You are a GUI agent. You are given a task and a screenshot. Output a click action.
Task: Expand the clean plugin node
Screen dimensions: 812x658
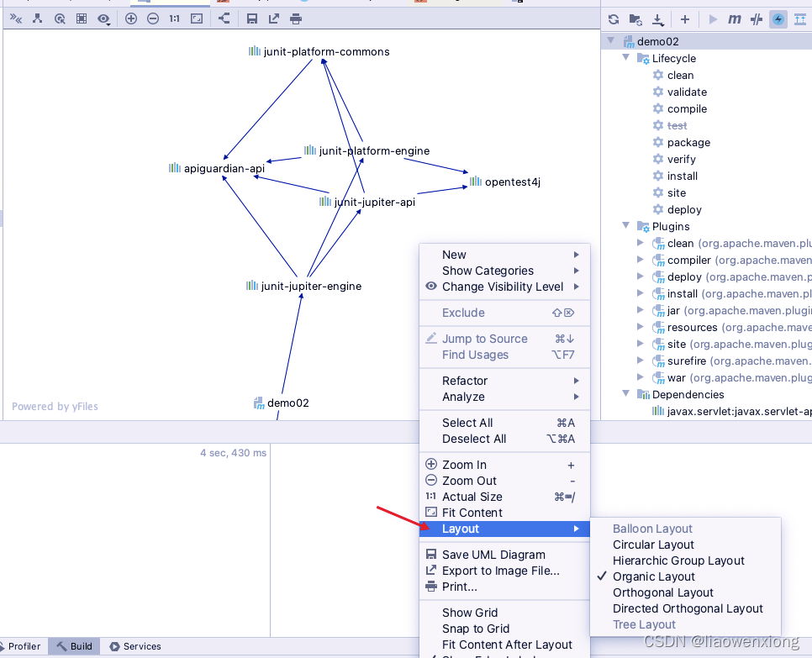641,242
